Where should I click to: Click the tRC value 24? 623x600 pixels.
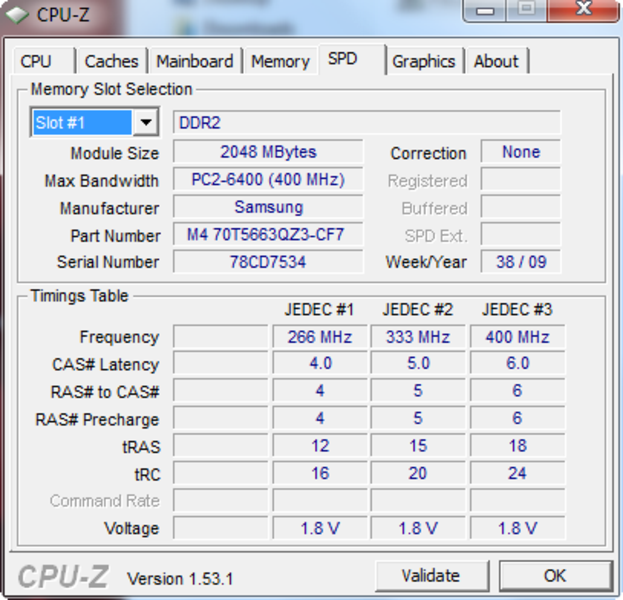click(517, 473)
